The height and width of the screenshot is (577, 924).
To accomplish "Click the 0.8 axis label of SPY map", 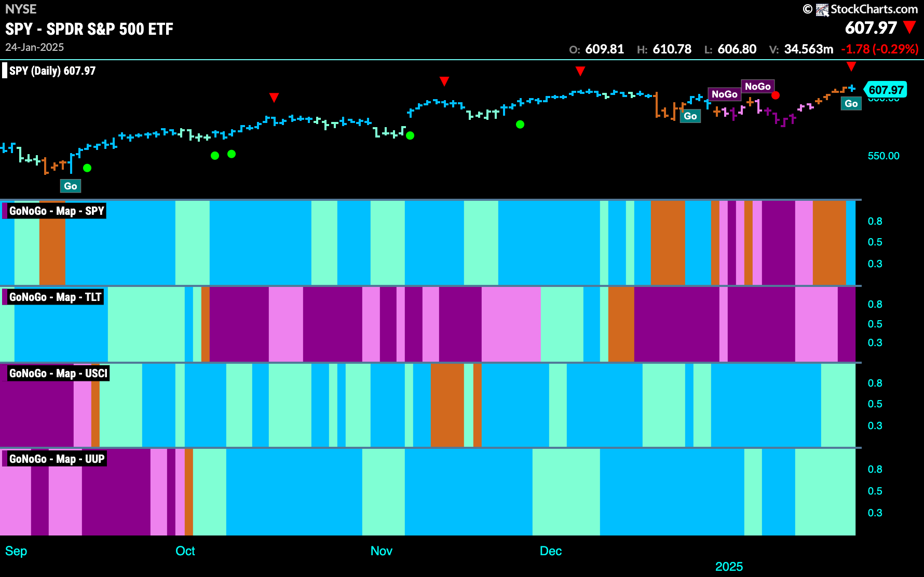I will click(x=875, y=222).
